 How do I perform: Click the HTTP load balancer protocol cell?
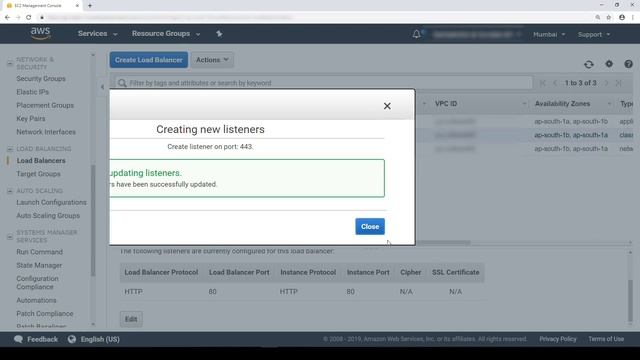click(x=133, y=291)
